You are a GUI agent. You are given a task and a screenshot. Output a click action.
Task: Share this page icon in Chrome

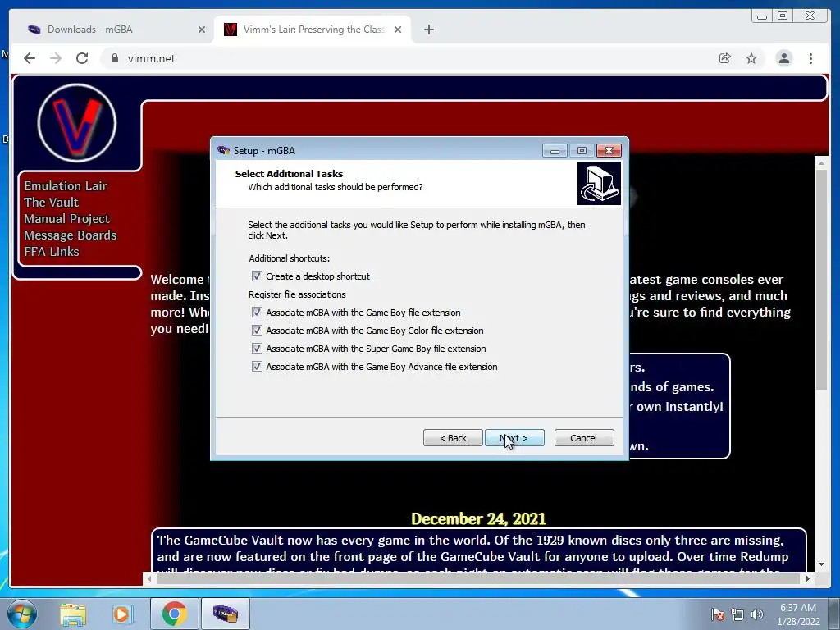725,58
